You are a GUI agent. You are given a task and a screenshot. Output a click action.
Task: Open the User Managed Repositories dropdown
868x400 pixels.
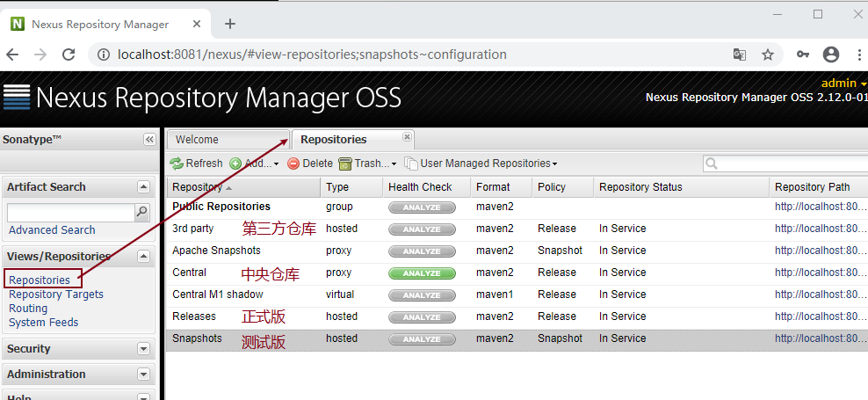pos(481,164)
